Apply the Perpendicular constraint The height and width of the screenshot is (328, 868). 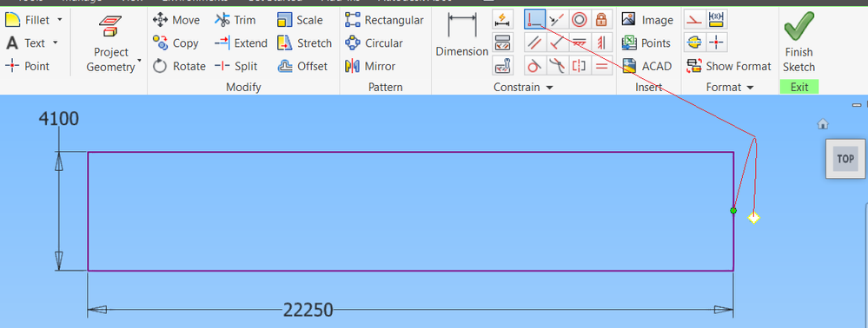click(x=558, y=43)
